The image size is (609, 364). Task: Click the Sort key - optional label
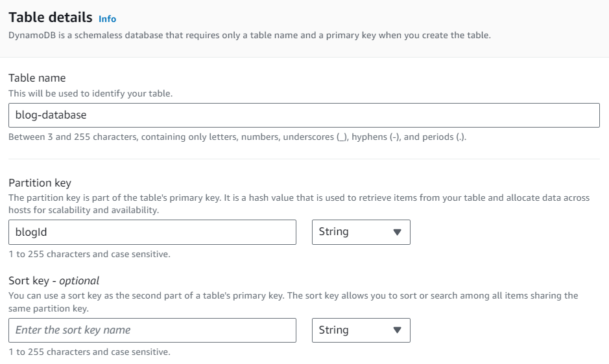click(x=54, y=280)
